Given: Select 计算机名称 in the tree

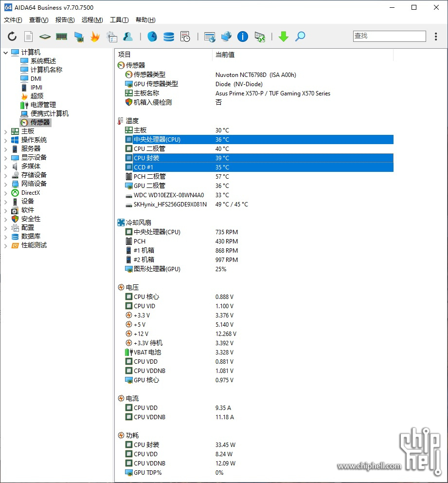Looking at the screenshot, I should click(46, 70).
